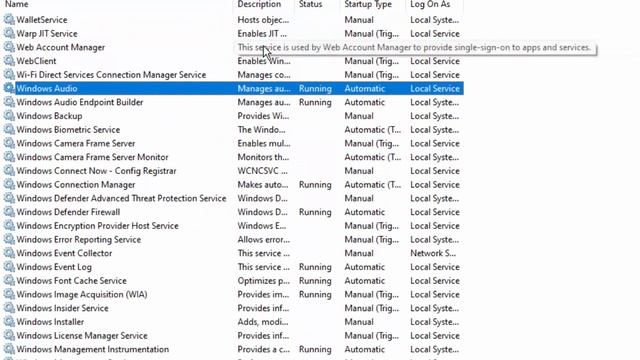The height and width of the screenshot is (360, 640).
Task: Click the gear icon beside Windows Insider Service
Action: [x=9, y=308]
